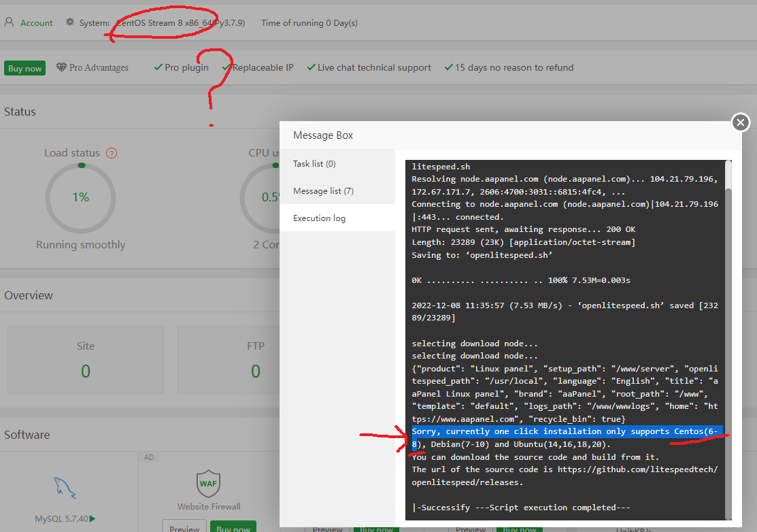The height and width of the screenshot is (532, 757).
Task: Click the WAF shield icon
Action: (208, 483)
